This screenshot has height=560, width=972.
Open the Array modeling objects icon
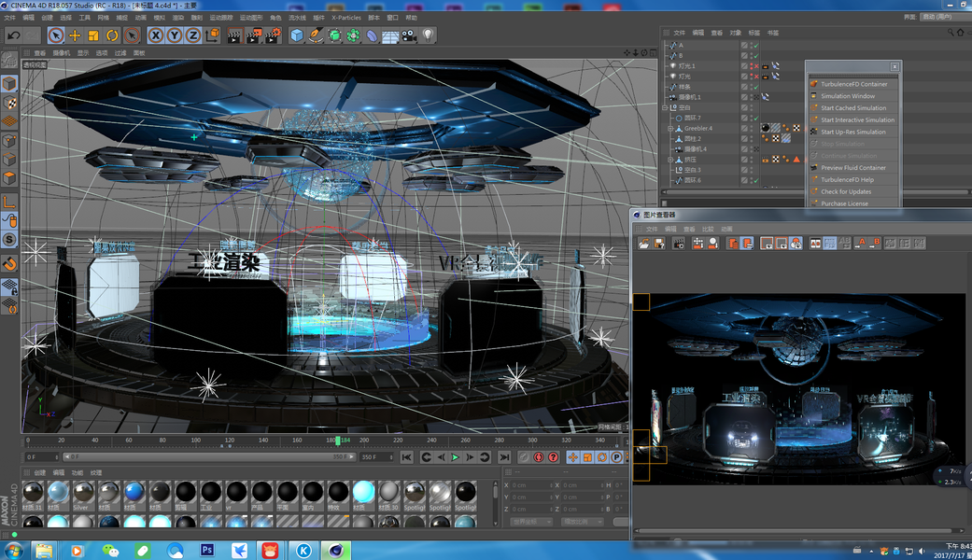[x=353, y=35]
